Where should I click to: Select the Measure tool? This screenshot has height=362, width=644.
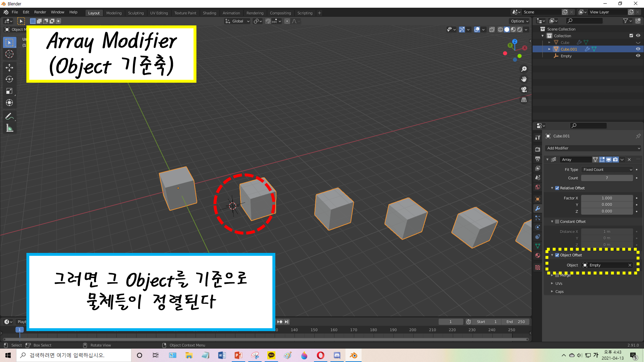pos(9,128)
